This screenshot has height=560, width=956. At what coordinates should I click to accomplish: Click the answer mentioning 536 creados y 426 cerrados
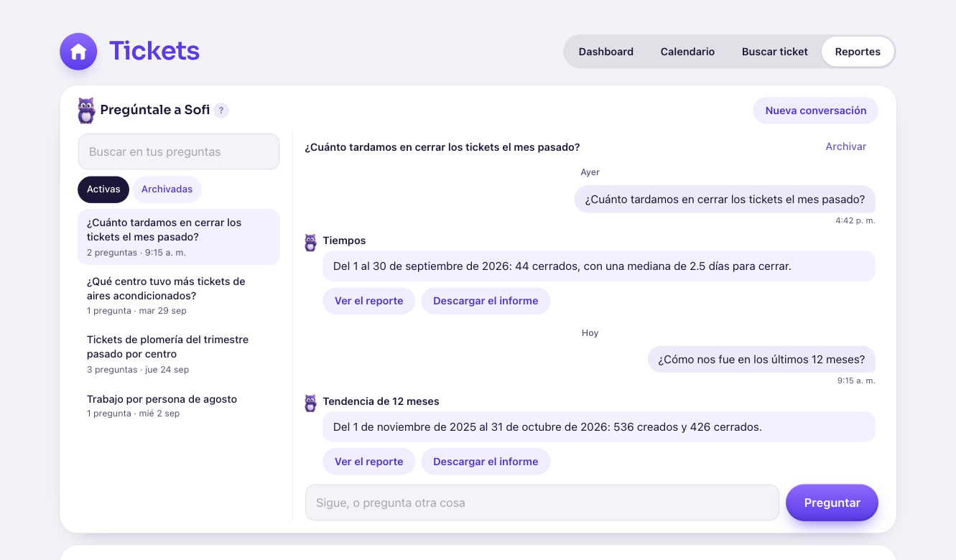599,426
